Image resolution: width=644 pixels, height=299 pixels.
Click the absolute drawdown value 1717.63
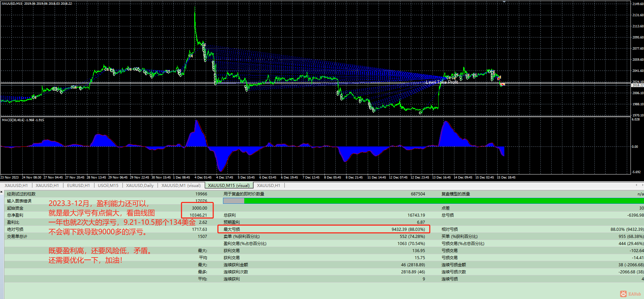pos(200,229)
